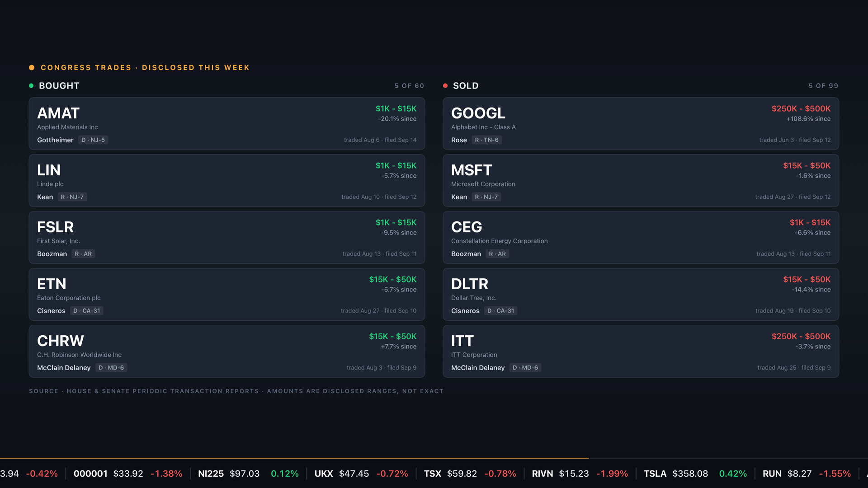The height and width of the screenshot is (488, 868).
Task: Click the $15K - $50K amount on ETN
Action: tap(393, 279)
